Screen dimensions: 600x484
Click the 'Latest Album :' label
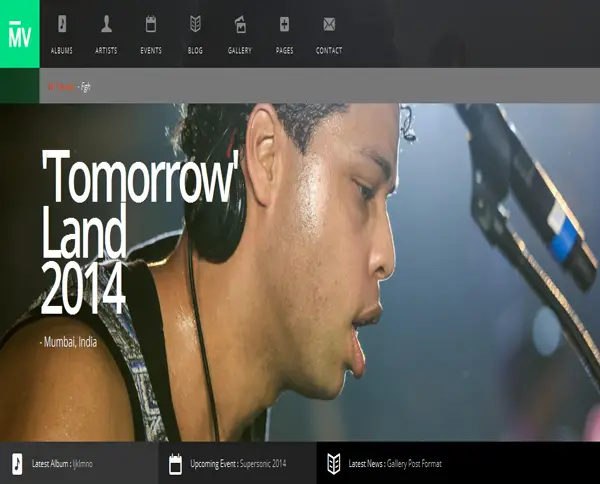(52, 464)
